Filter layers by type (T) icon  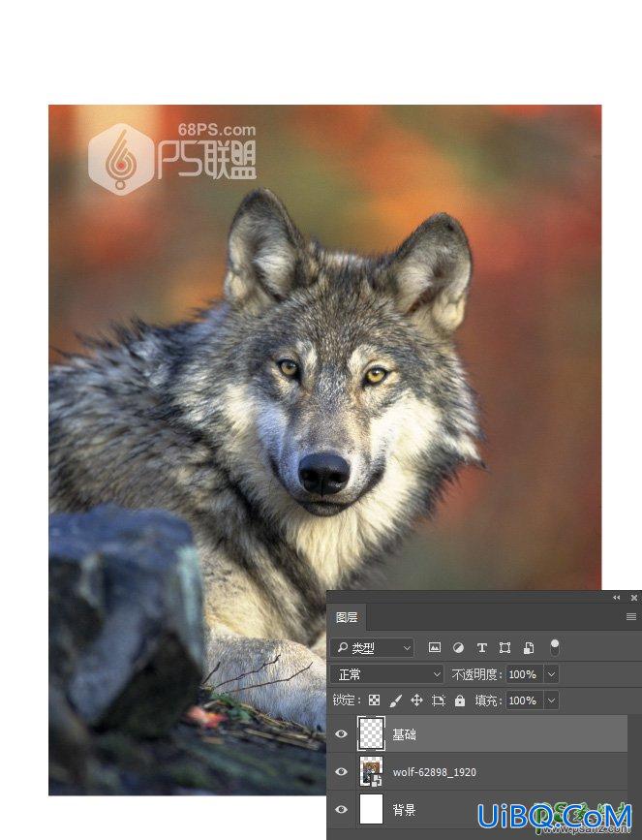[481, 647]
